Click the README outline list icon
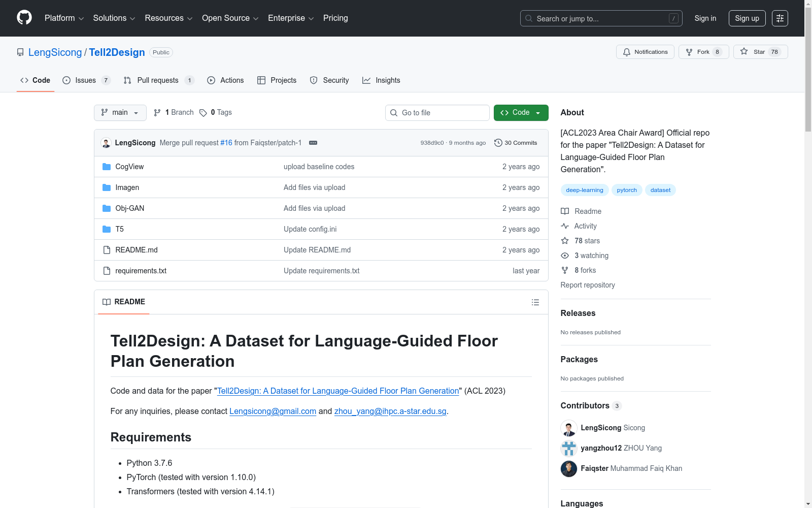 click(x=535, y=302)
